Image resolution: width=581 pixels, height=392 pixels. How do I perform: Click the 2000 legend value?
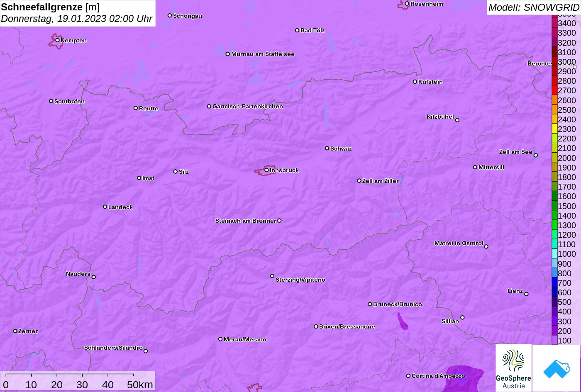(567, 158)
